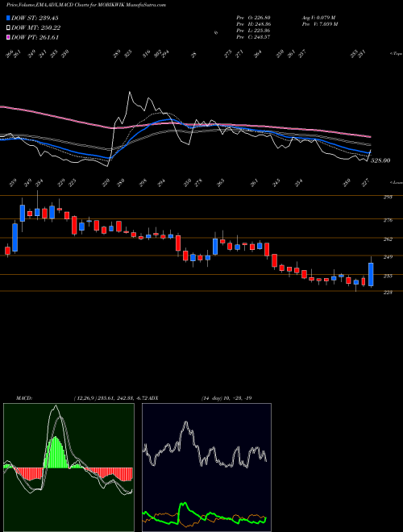Click the MACD values '(12,26,9) 235.61, 242.33, -6.72'

point(110,398)
